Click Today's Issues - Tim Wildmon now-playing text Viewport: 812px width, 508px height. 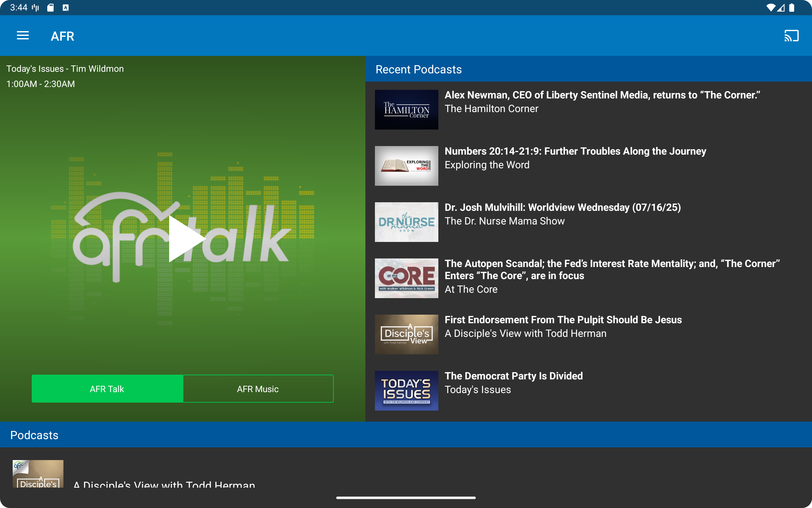click(x=65, y=69)
